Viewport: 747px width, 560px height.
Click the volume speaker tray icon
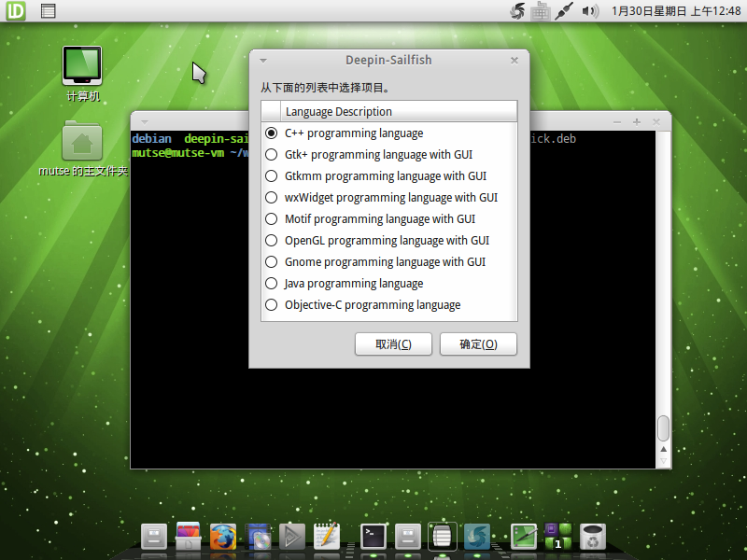click(x=590, y=11)
